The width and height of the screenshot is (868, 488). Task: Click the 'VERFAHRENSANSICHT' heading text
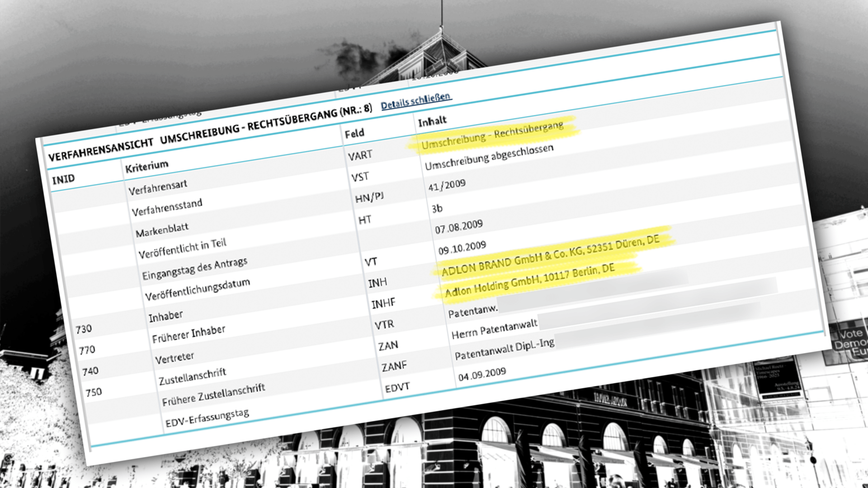pos(101,150)
